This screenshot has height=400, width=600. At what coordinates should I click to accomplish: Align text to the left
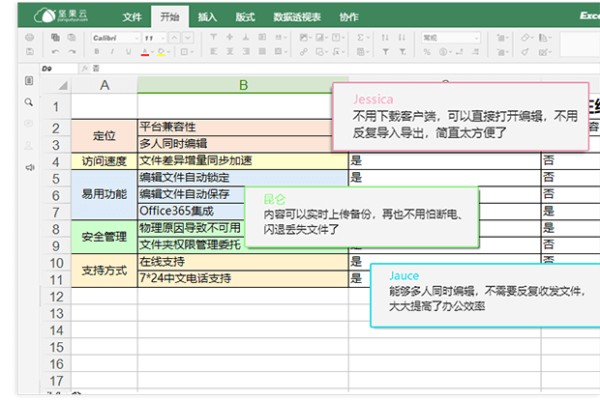click(x=214, y=52)
